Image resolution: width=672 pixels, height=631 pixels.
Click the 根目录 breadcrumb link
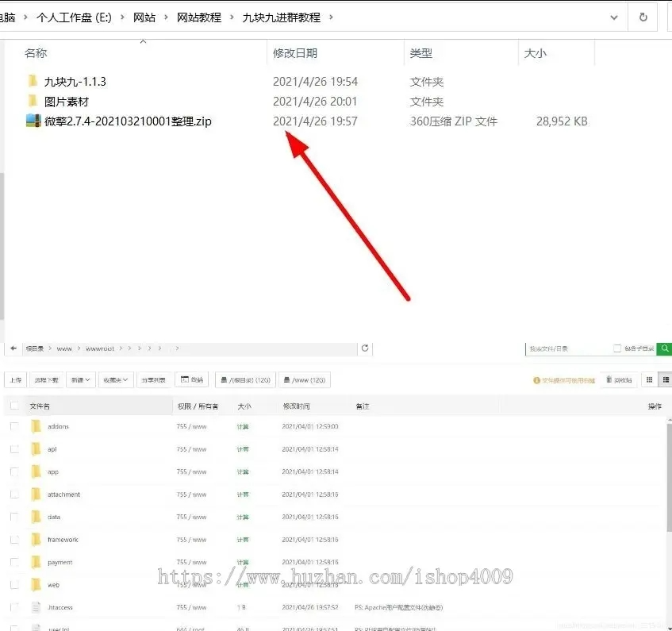point(35,348)
